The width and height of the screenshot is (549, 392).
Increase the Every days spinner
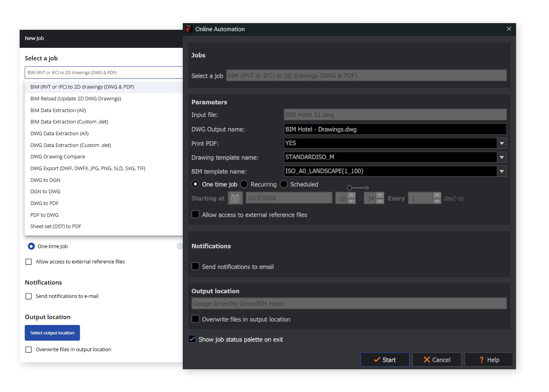(437, 195)
